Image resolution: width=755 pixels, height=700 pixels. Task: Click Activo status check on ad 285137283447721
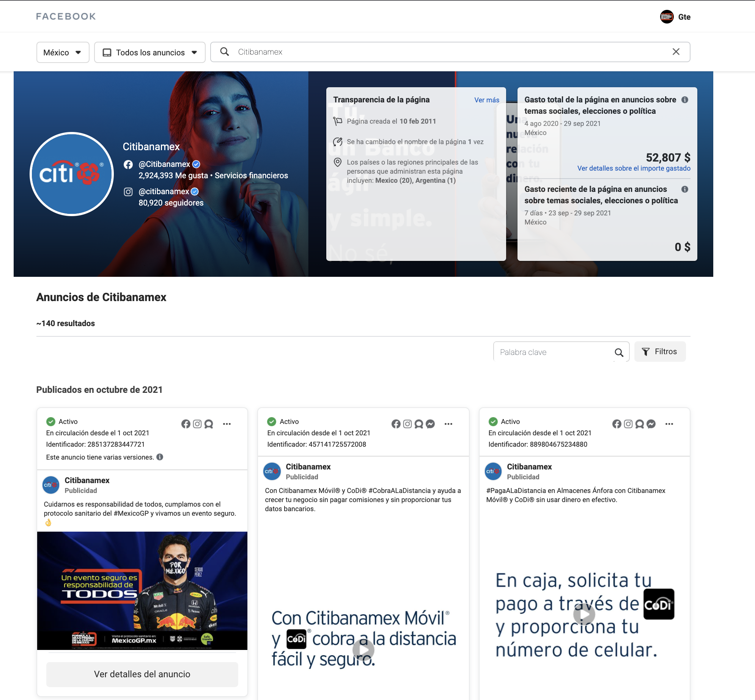point(50,422)
